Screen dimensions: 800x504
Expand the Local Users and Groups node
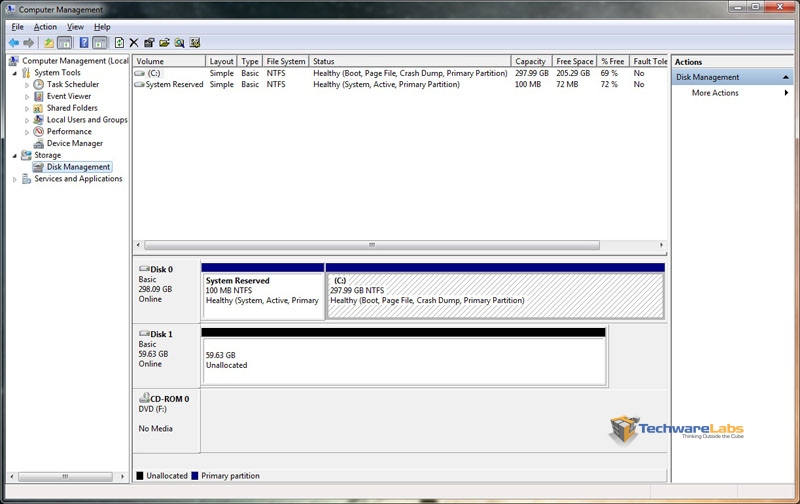27,120
